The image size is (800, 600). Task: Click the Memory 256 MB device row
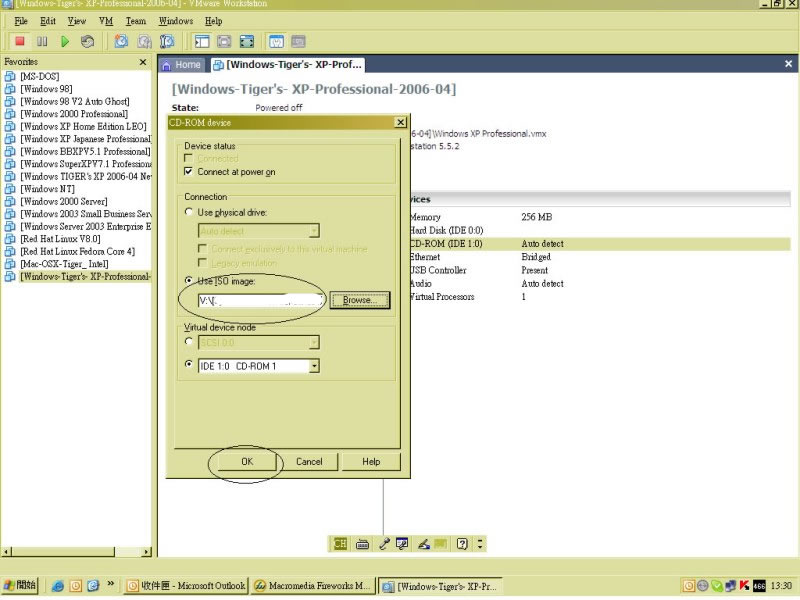[x=599, y=217]
